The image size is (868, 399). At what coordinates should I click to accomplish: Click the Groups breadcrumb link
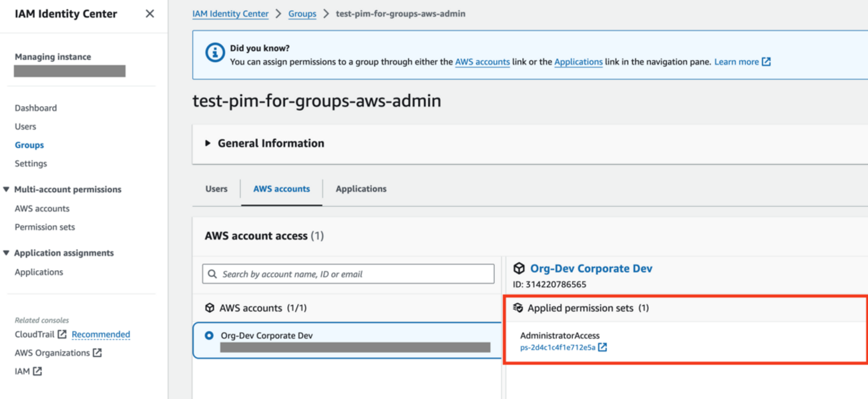(x=302, y=14)
